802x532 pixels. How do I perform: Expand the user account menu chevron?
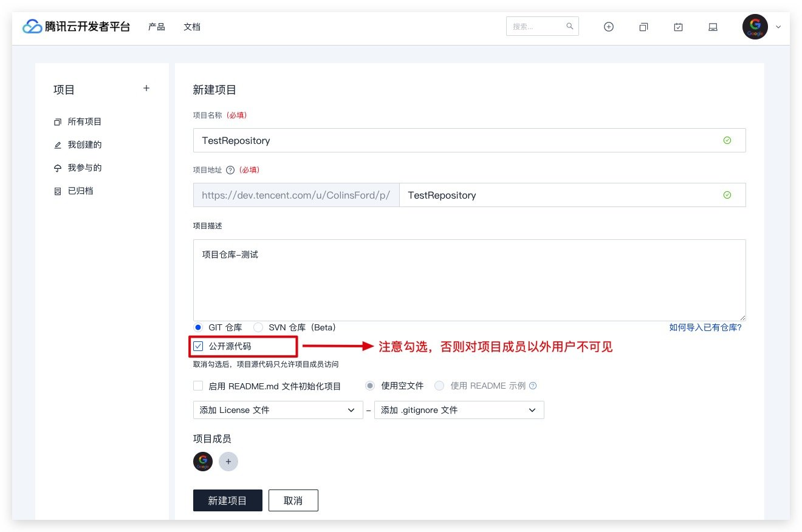[778, 27]
